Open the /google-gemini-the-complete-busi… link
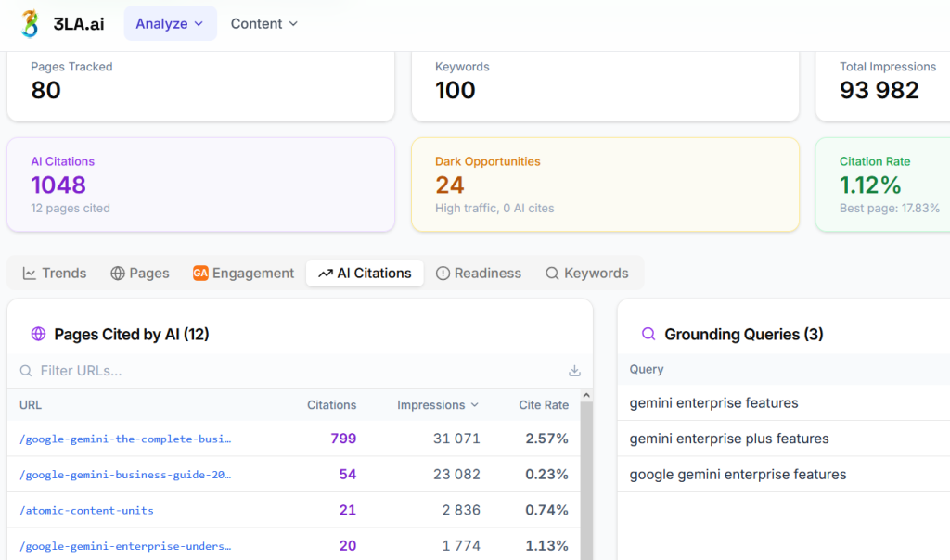Image resolution: width=950 pixels, height=560 pixels. pyautogui.click(x=125, y=439)
